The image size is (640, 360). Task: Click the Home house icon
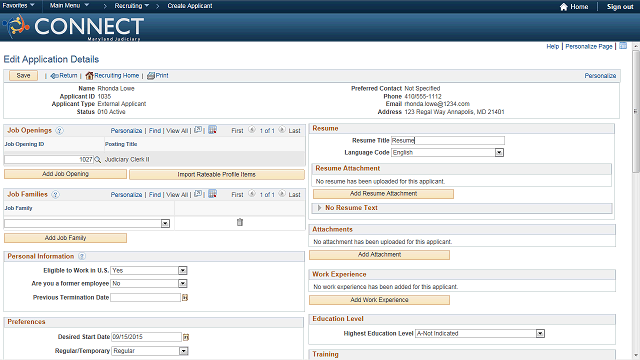pyautogui.click(x=564, y=7)
